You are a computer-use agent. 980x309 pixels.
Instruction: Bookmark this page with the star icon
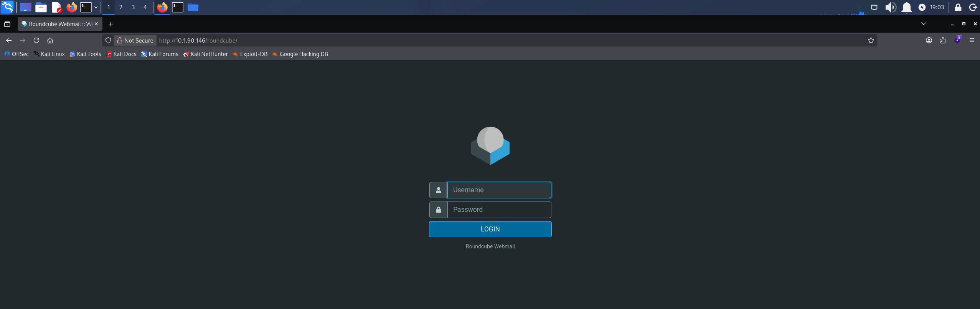click(x=871, y=40)
